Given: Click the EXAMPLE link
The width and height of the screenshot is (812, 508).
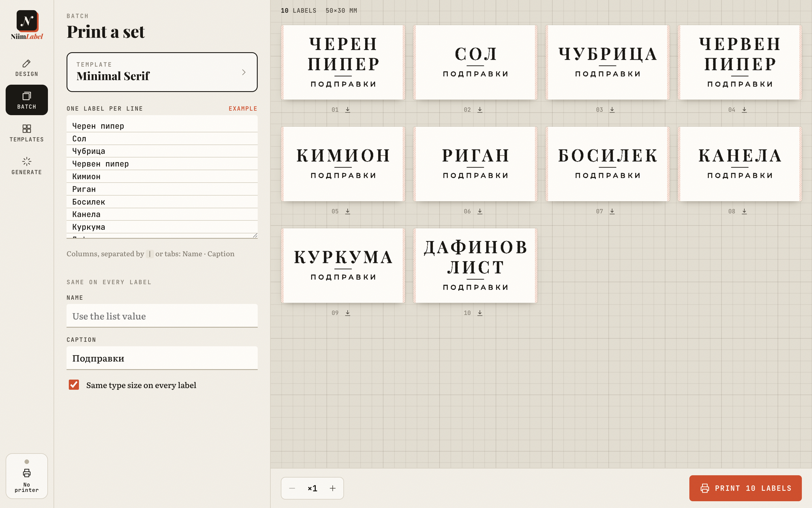Looking at the screenshot, I should coord(243,109).
